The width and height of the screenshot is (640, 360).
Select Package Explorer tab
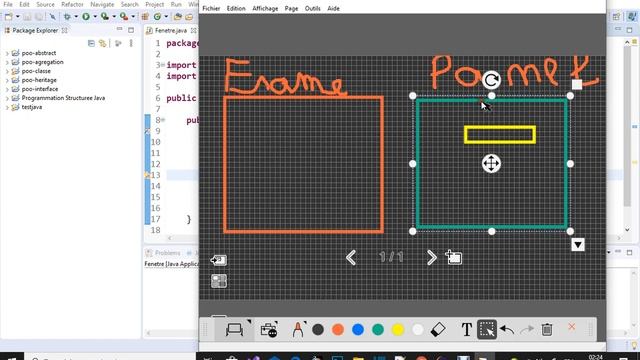(35, 31)
